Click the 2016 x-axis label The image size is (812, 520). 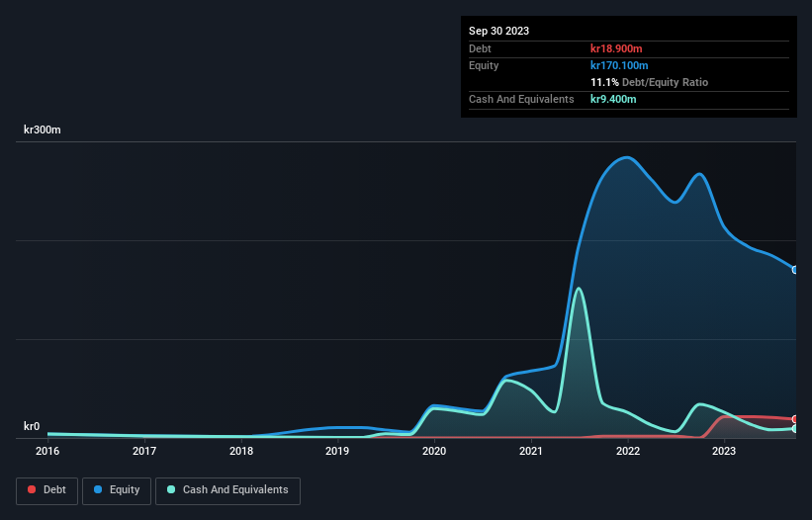(x=47, y=451)
